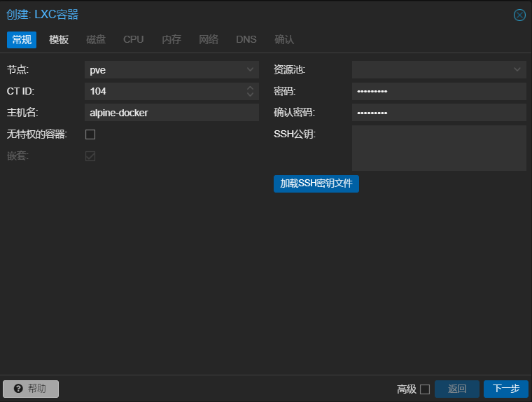Image resolution: width=532 pixels, height=402 pixels.
Task: Open the 网络 tab
Action: [x=209, y=40]
